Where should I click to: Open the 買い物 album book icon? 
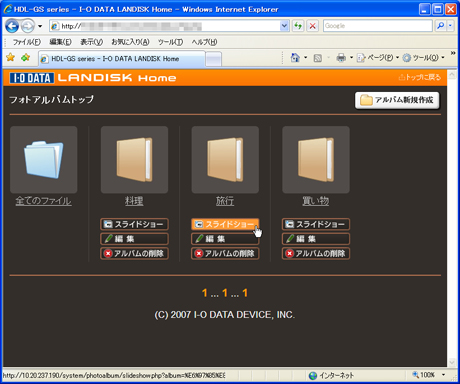[316, 160]
